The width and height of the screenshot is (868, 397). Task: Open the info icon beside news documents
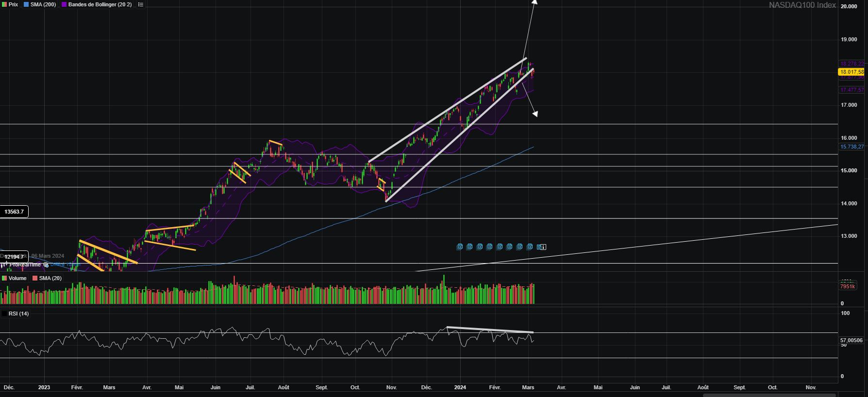coord(544,247)
